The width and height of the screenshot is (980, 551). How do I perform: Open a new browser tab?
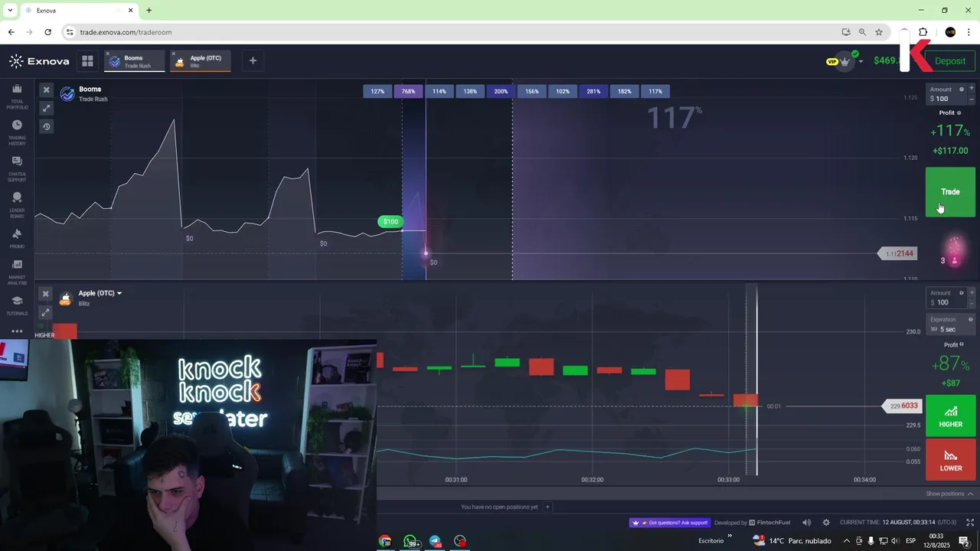[x=149, y=11]
